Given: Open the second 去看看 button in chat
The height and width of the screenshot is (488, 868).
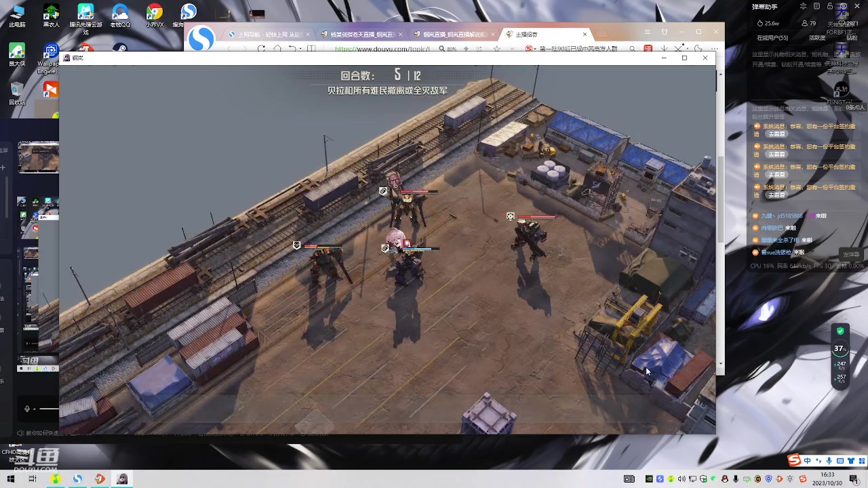Looking at the screenshot, I should (x=776, y=155).
